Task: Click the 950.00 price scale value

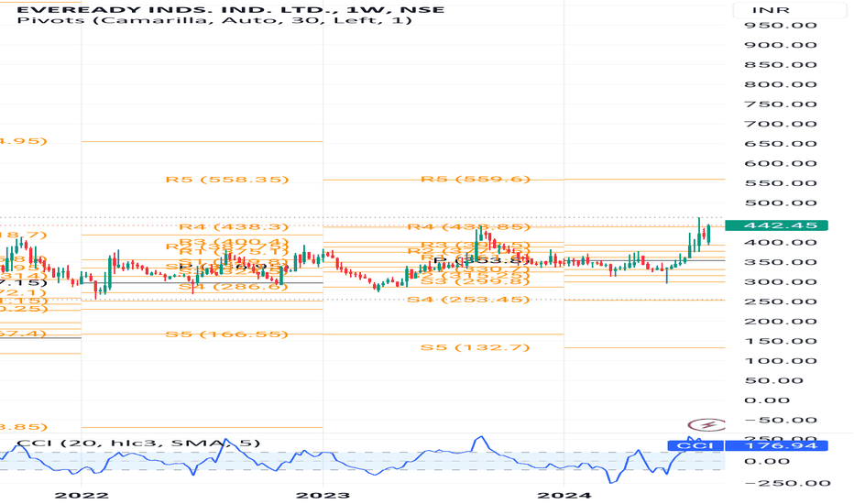Action: [781, 25]
